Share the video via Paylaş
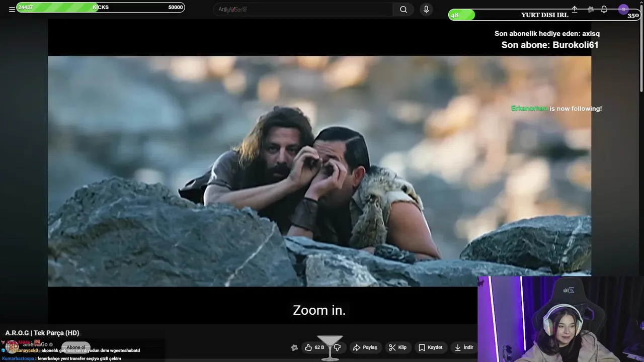 coord(365,347)
